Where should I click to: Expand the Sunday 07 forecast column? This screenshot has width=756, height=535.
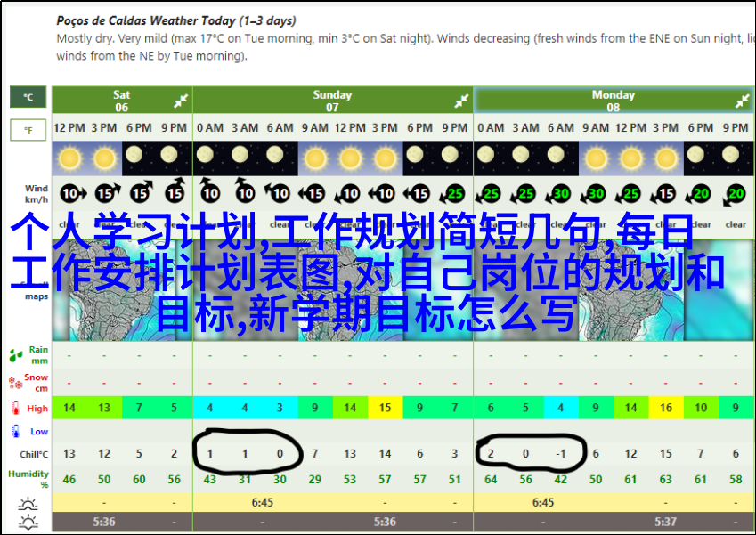click(x=461, y=101)
